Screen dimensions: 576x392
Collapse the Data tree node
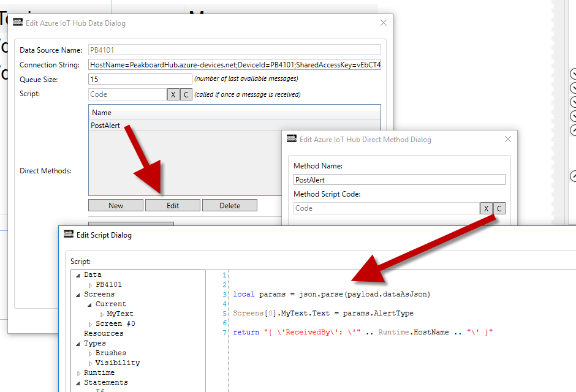coord(78,275)
